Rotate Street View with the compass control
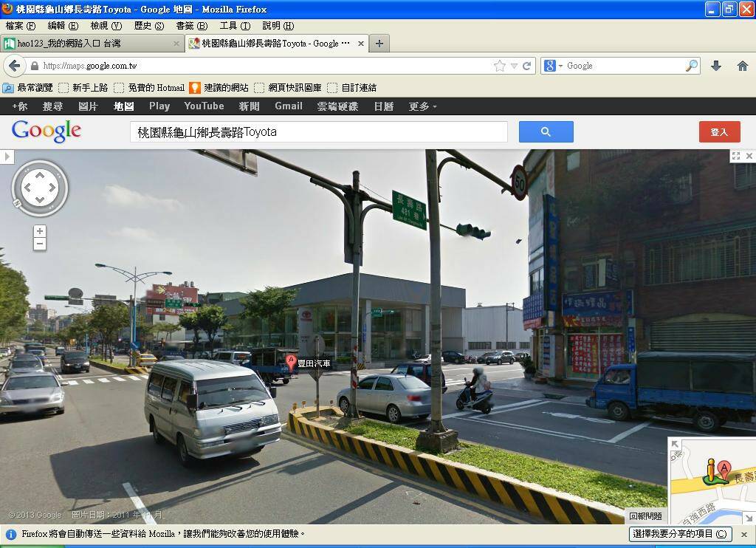 [40, 188]
